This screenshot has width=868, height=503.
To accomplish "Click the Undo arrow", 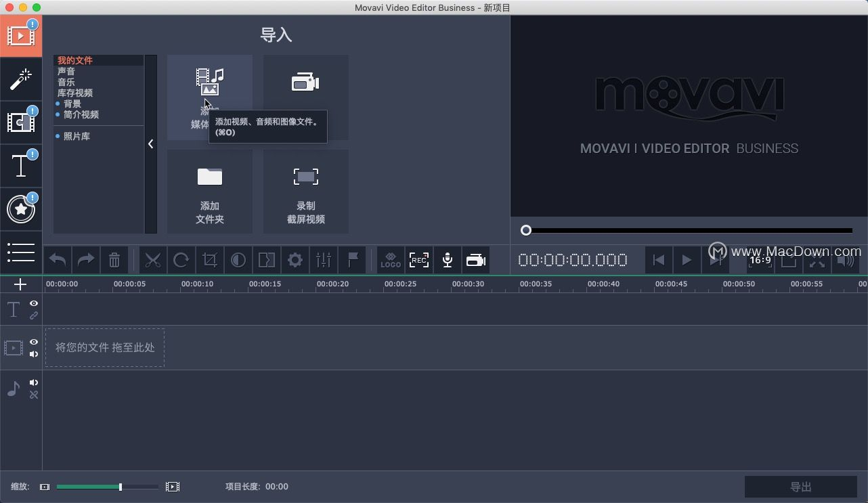I will pos(58,260).
